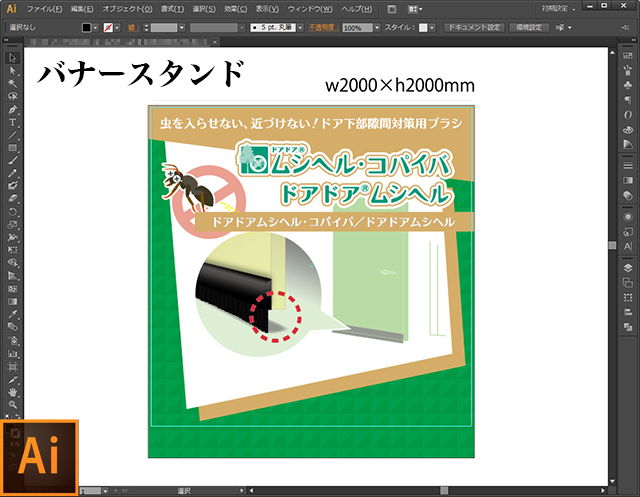Screen dimensions: 640x497
Task: Open the Align panel icon
Action: coord(628,312)
